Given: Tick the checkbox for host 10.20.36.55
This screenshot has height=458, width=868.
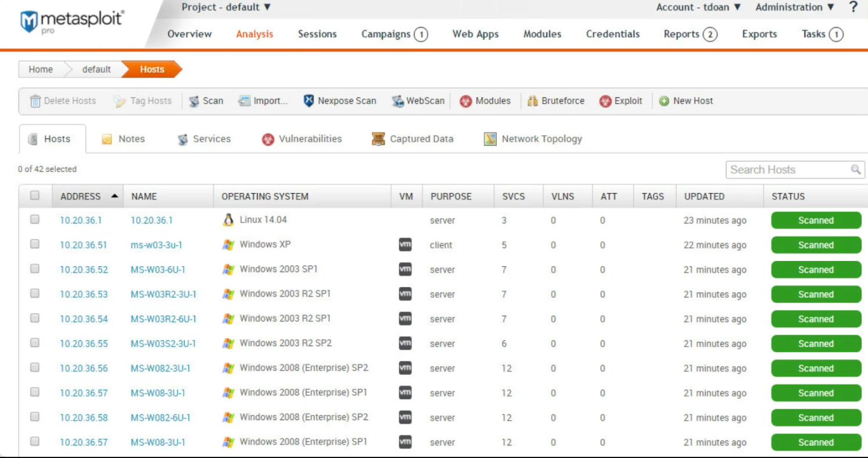Looking at the screenshot, I should 35,343.
